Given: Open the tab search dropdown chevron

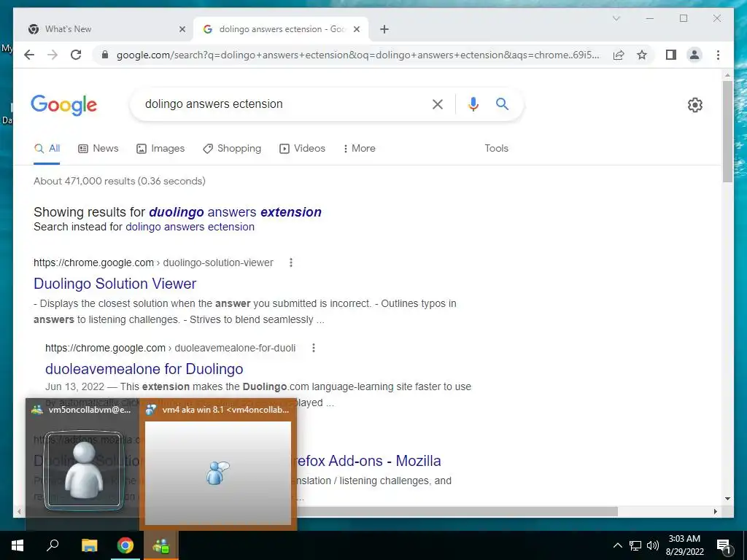Looking at the screenshot, I should click(x=616, y=18).
